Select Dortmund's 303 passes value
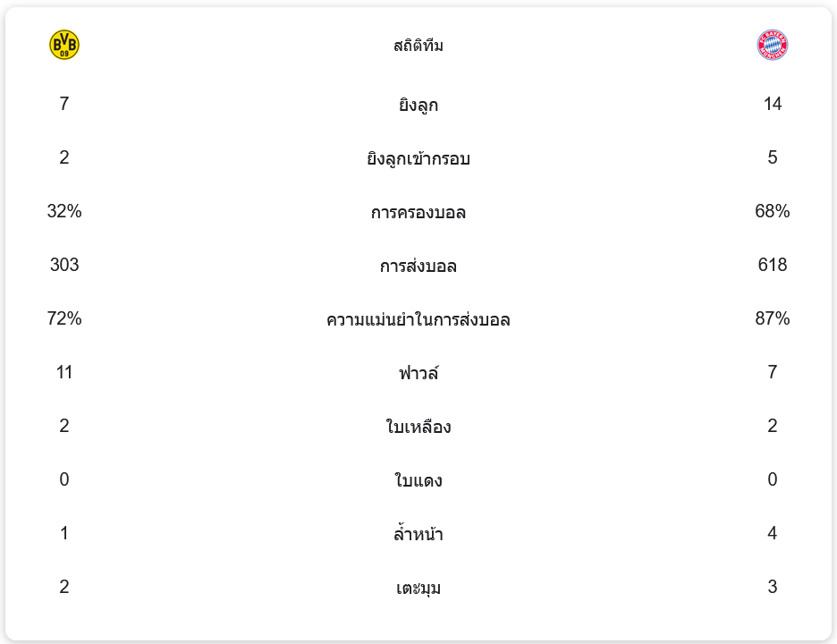This screenshot has width=837, height=644. pos(64,265)
